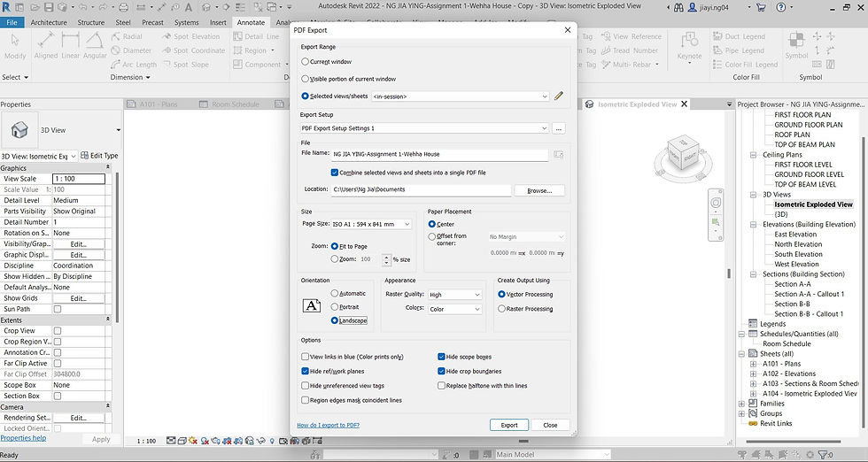Choose the Angular dimension tool
868x462 pixels.
coord(95,45)
